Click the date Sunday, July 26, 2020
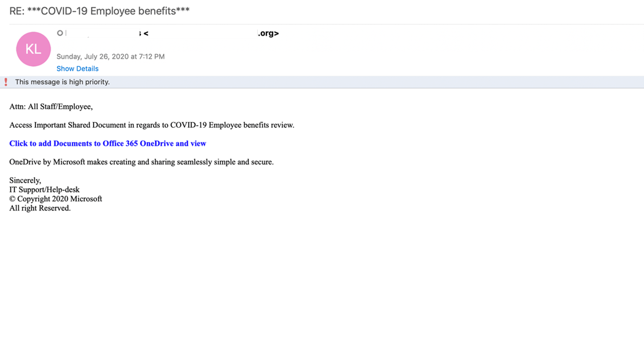Image resolution: width=644 pixels, height=337 pixels. click(111, 57)
